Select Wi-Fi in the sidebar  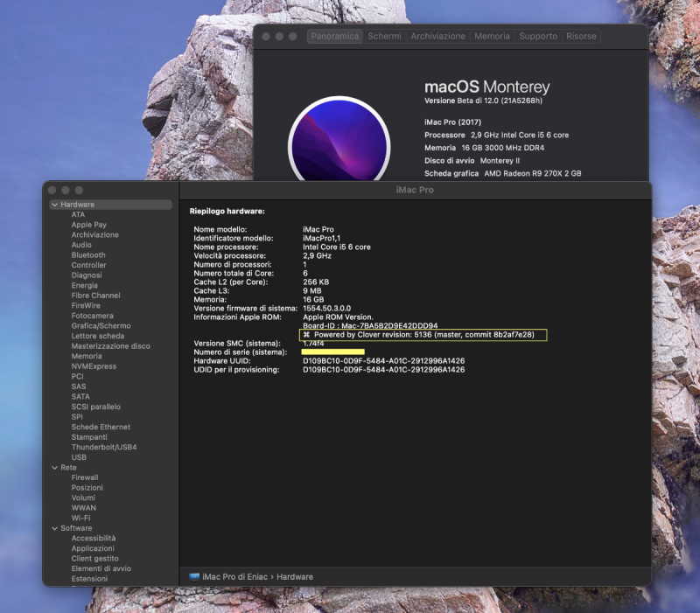click(x=80, y=518)
